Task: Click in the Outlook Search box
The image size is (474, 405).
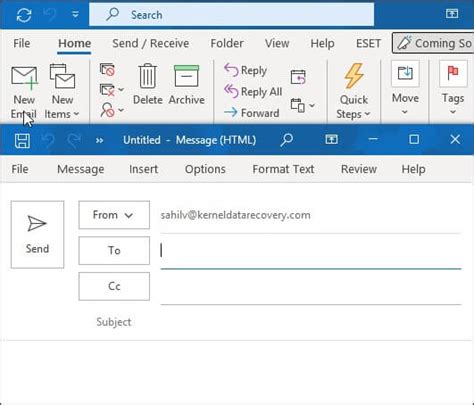Action: tap(231, 15)
